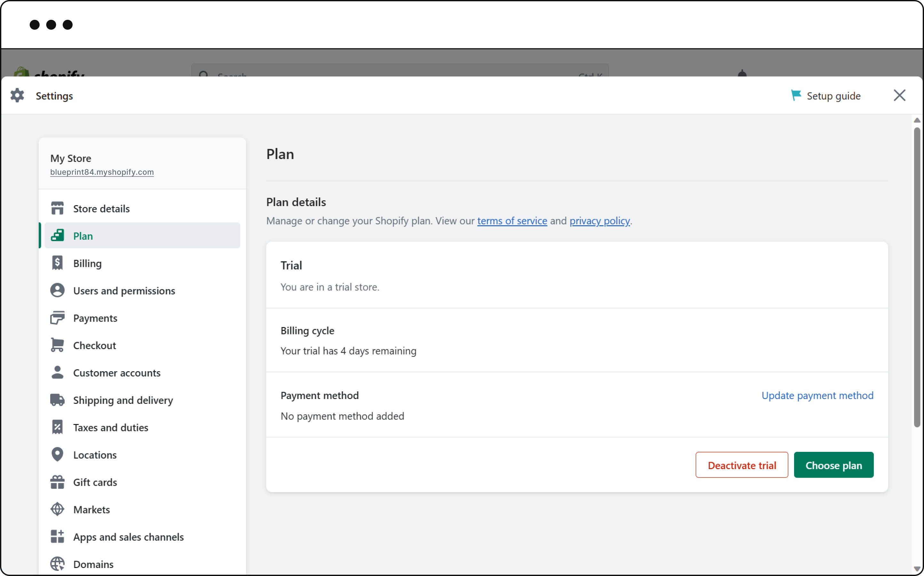
Task: Click the Payments card icon
Action: pos(57,318)
